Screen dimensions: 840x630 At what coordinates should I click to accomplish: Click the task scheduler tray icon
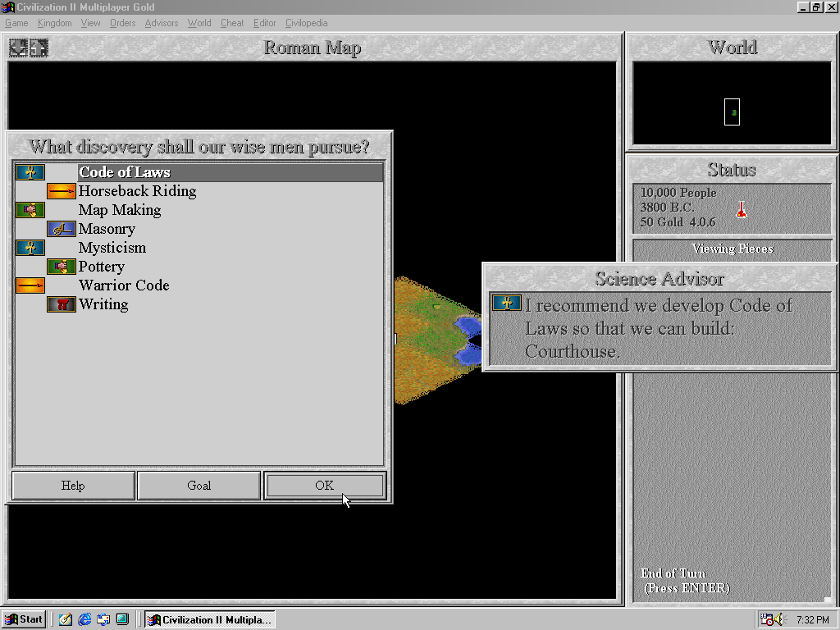pyautogui.click(x=767, y=619)
